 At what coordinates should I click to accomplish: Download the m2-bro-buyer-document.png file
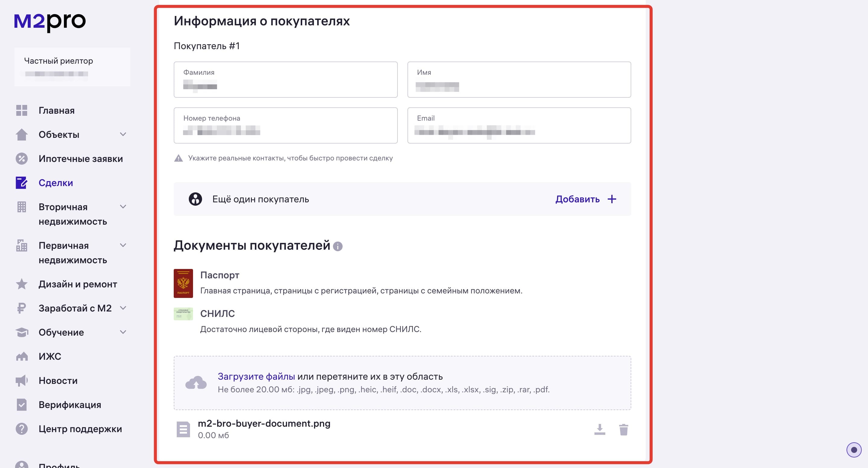coord(600,430)
